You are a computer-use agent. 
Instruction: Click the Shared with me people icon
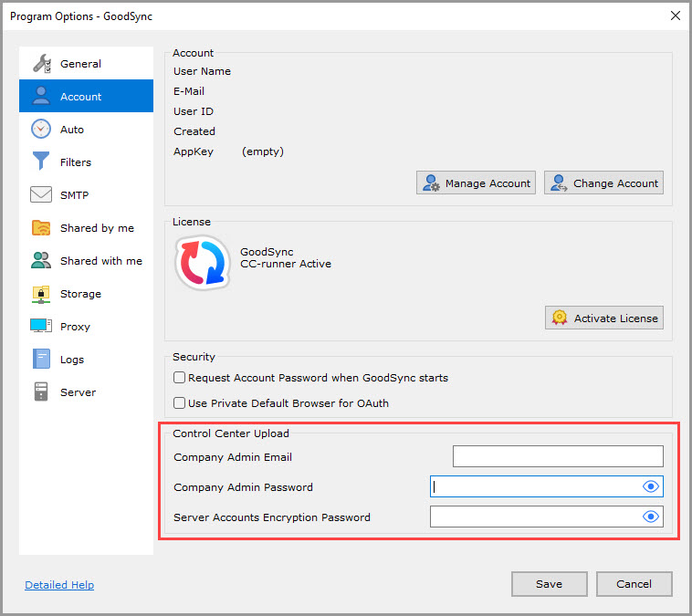tap(41, 261)
